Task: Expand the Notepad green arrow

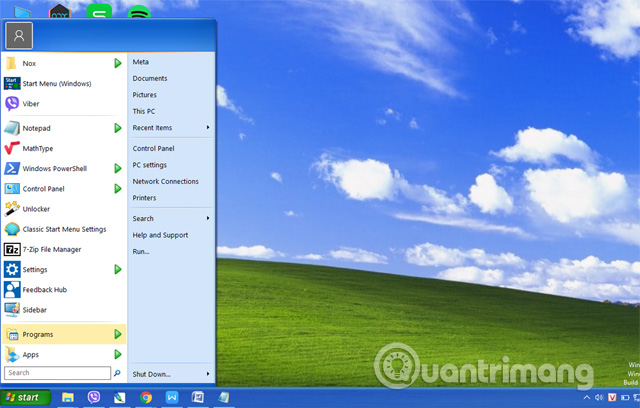Action: click(x=118, y=128)
